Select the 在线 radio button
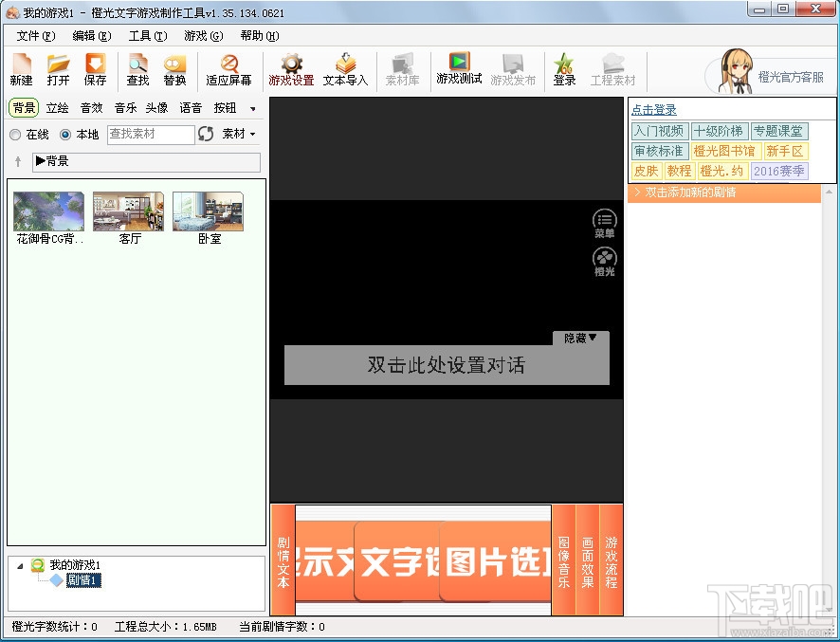Screen dimensions: 840x642 [15, 135]
